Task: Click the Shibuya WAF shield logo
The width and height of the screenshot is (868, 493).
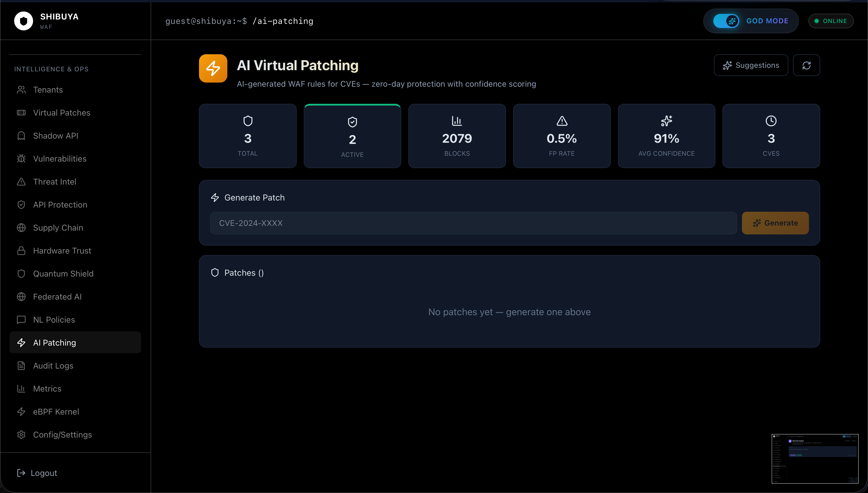Action: 23,21
